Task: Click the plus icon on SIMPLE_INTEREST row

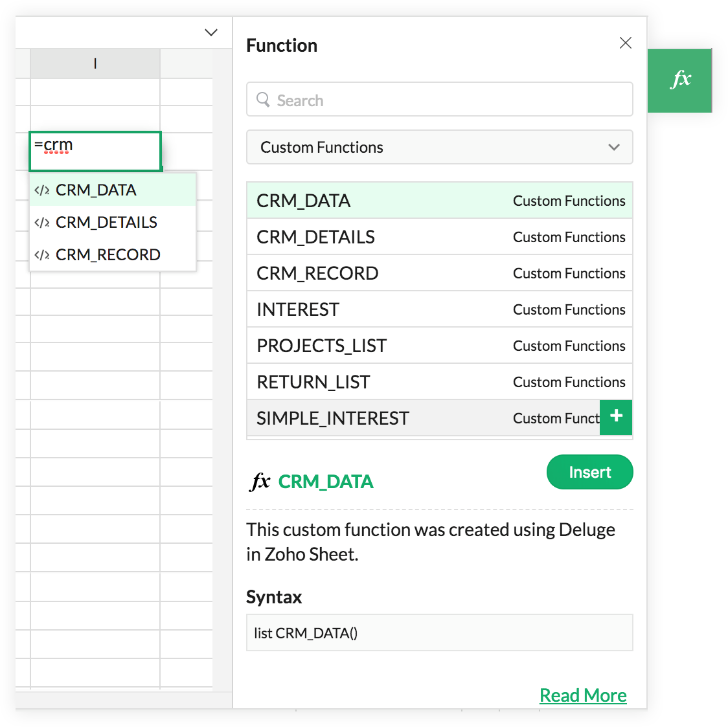Action: [x=616, y=417]
